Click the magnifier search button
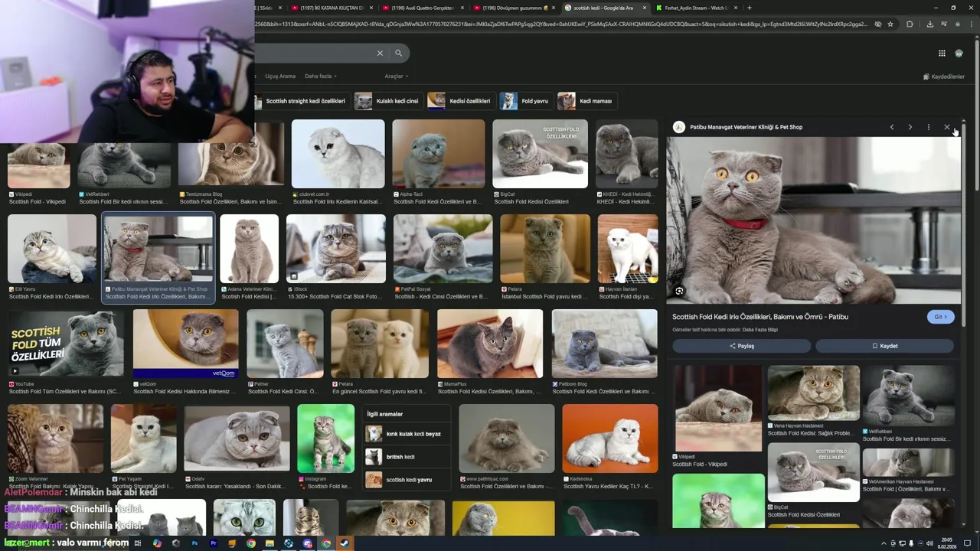 (399, 53)
